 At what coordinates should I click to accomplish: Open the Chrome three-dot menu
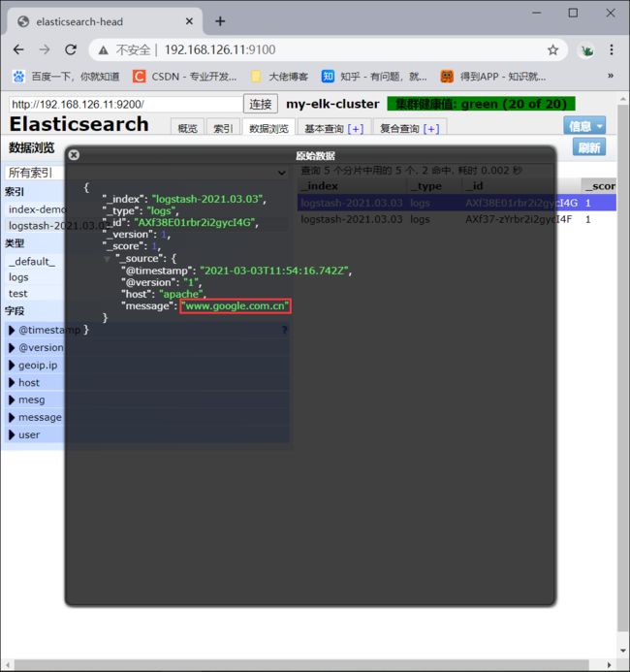click(x=612, y=49)
